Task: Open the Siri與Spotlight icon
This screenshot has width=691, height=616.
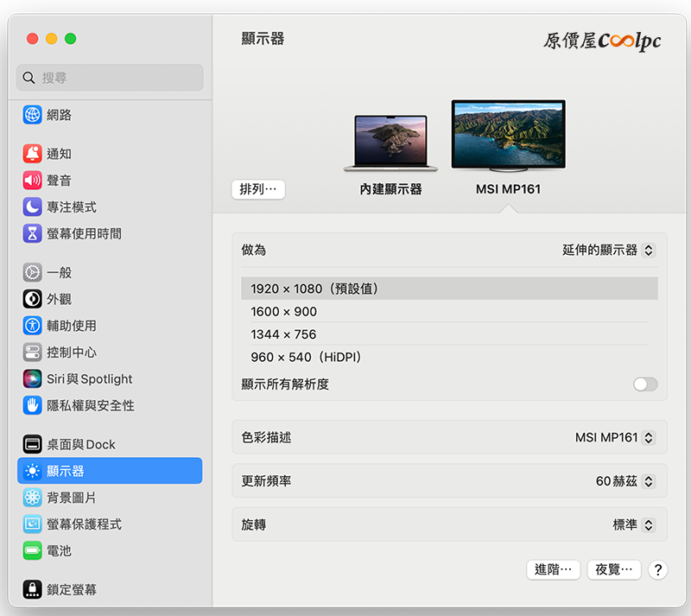Action: coord(32,378)
